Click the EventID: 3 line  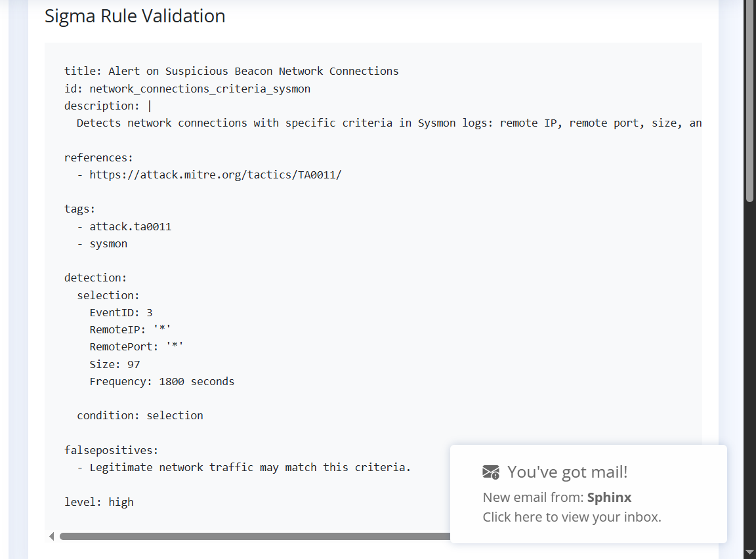[121, 312]
